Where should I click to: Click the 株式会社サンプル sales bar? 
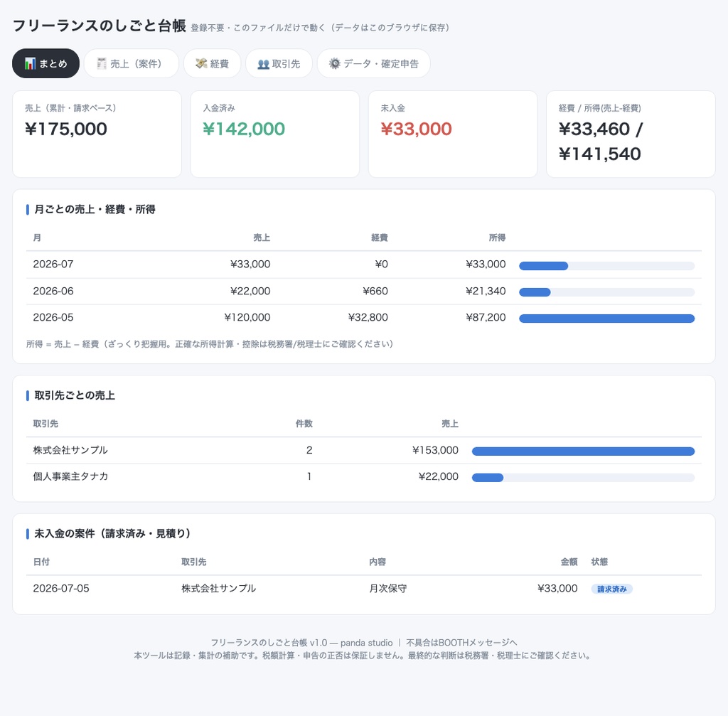click(x=583, y=451)
